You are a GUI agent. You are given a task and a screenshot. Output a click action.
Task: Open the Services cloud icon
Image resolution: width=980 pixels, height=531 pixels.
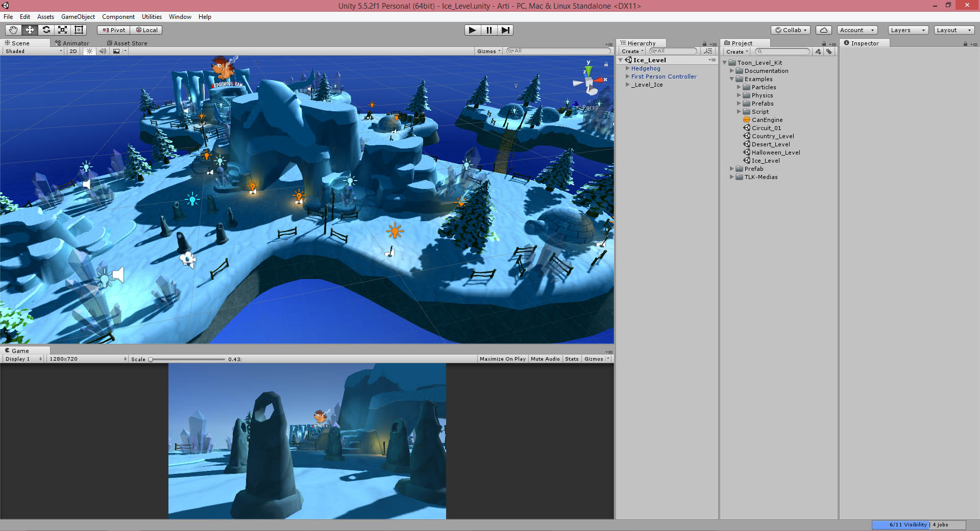pyautogui.click(x=824, y=30)
